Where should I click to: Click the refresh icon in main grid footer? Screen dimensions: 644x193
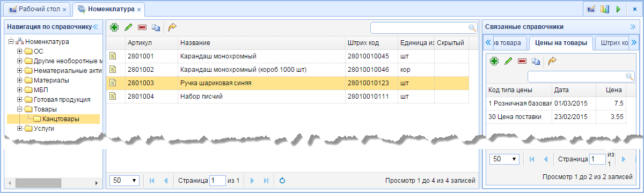[282, 181]
